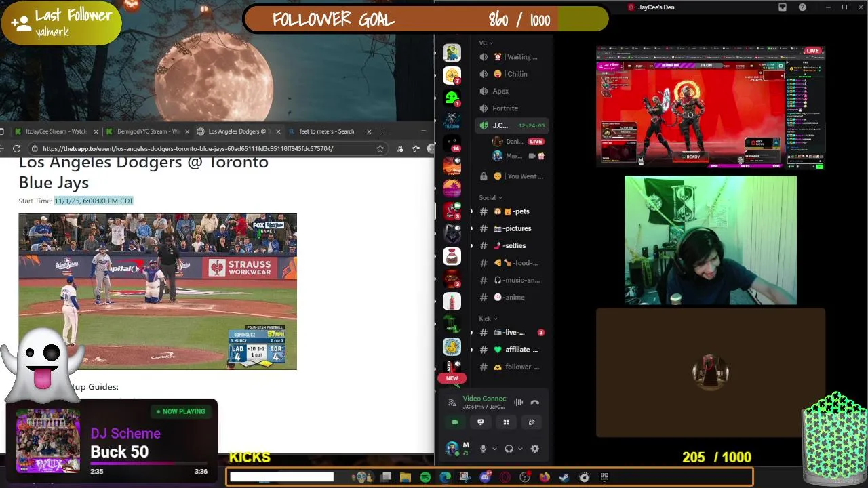Viewport: 868px width, 488px height.
Task: Close the 'feet to meters - Search' tab
Action: [369, 131]
